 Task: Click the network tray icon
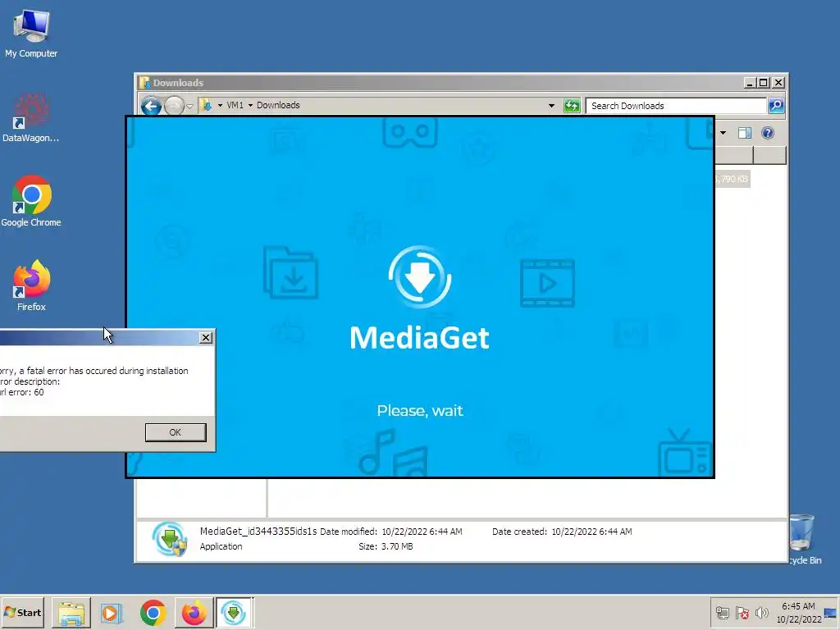coord(723,612)
